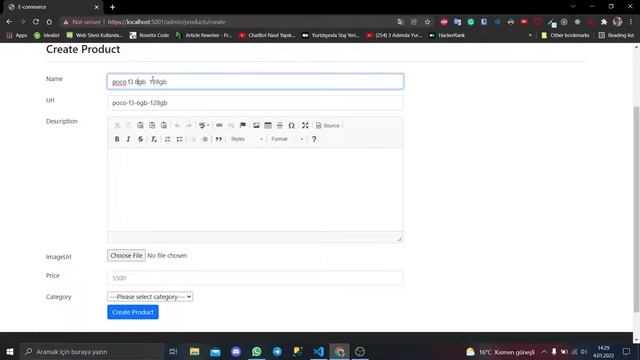
Task: Open the spell checker dropdown icon
Action: [204, 125]
